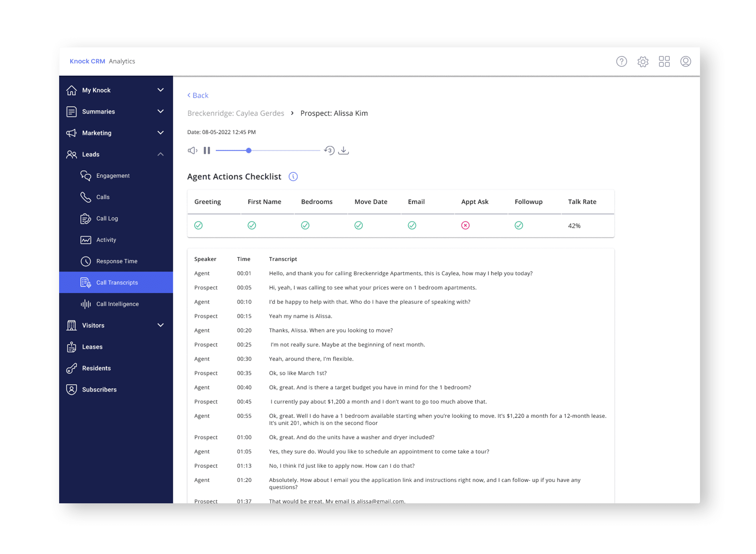Open the user account icon
Viewport: 756px width, 554px height.
coord(685,61)
